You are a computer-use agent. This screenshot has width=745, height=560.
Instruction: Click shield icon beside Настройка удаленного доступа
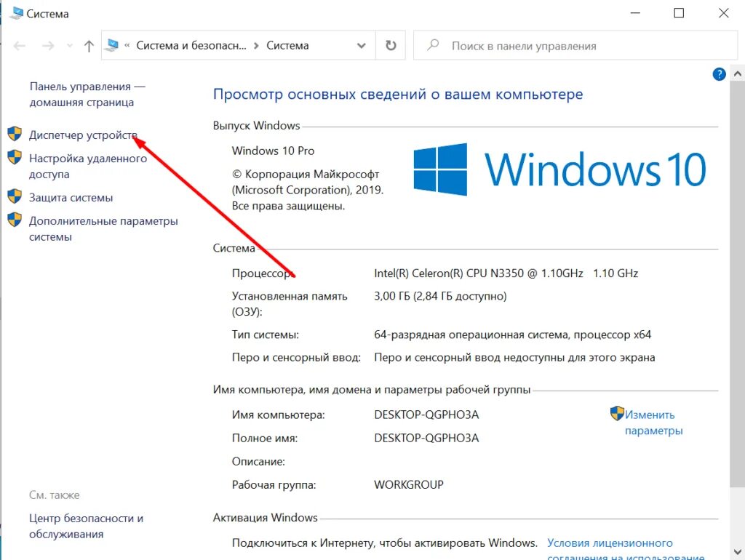coord(15,157)
